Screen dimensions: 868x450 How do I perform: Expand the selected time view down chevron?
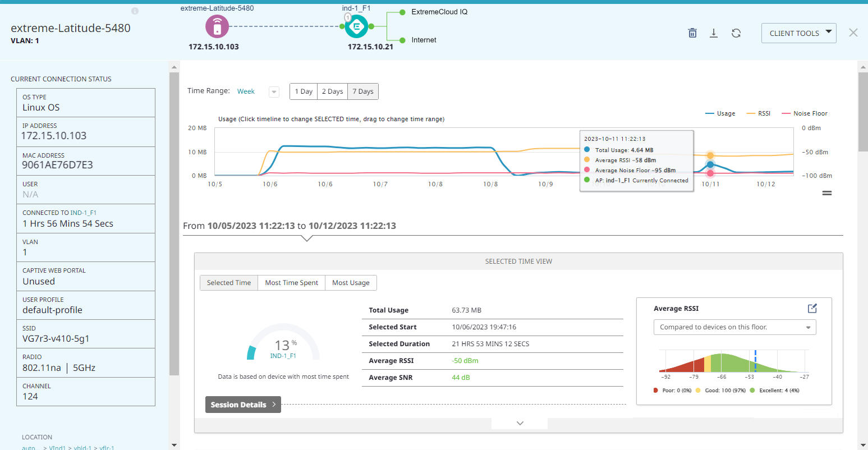(520, 423)
